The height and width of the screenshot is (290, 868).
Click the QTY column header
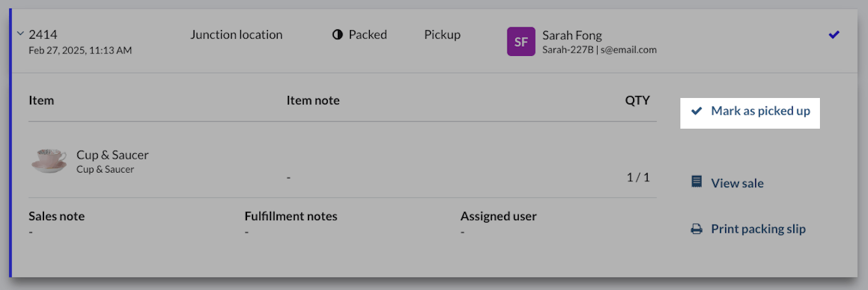[637, 101]
